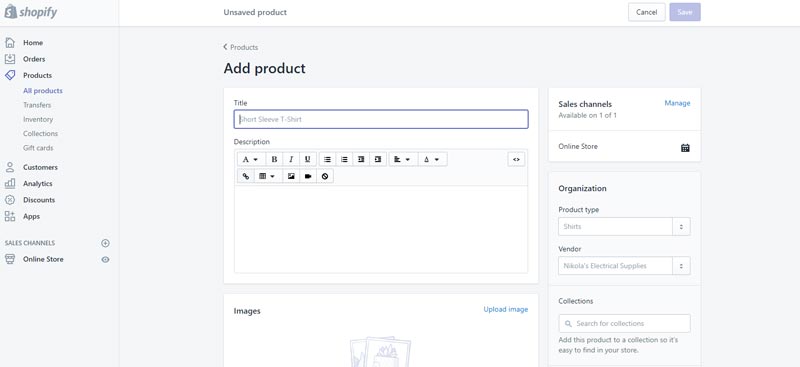Click inside the Description text area
800x367 pixels.
coord(381,229)
